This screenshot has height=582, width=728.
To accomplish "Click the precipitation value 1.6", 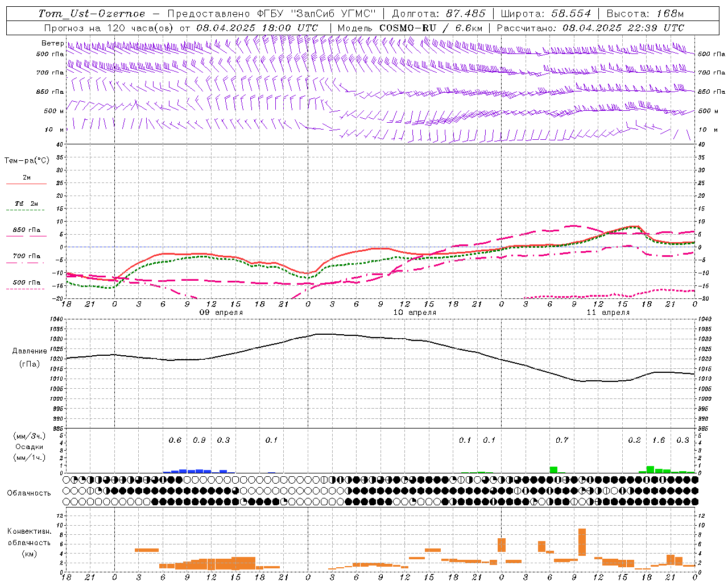I will point(659,440).
